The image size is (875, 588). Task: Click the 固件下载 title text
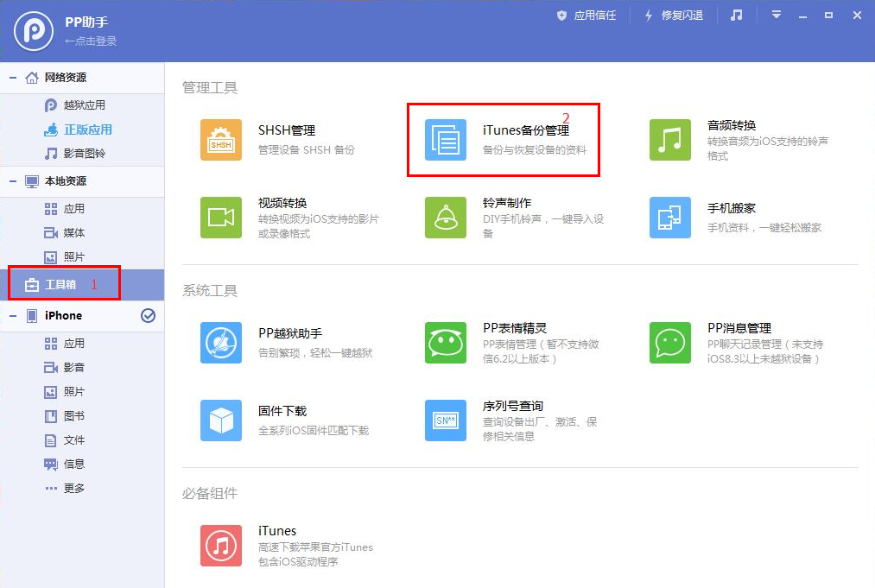point(282,411)
